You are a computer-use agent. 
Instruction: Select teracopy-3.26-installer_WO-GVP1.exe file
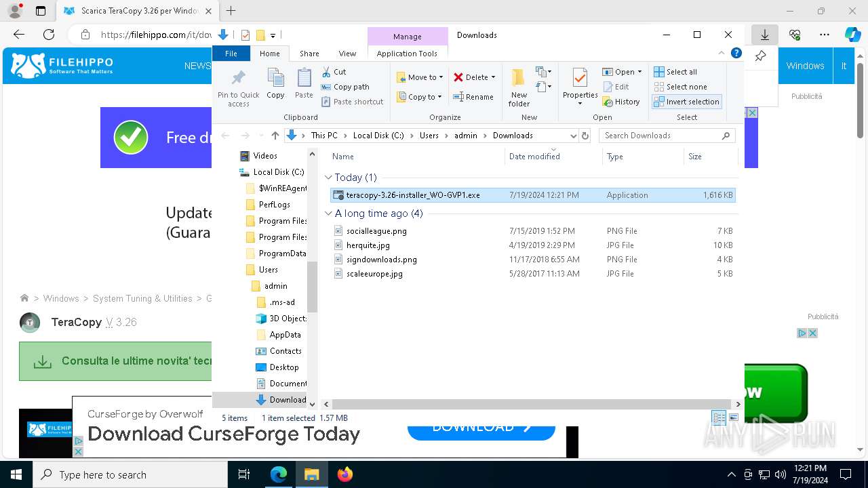click(532, 195)
